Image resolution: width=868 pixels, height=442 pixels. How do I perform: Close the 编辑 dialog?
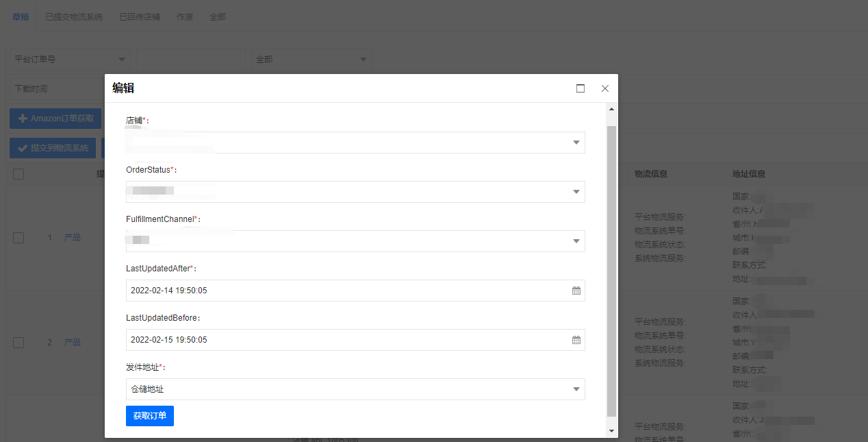pos(605,88)
